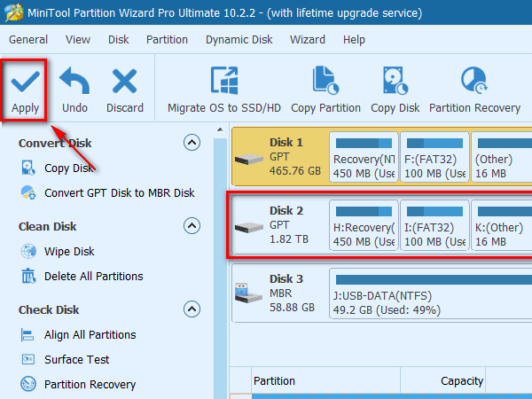Screen dimensions: 532x399
Task: Select Disk 2 K:(Other) partition block
Action: pyautogui.click(x=502, y=225)
